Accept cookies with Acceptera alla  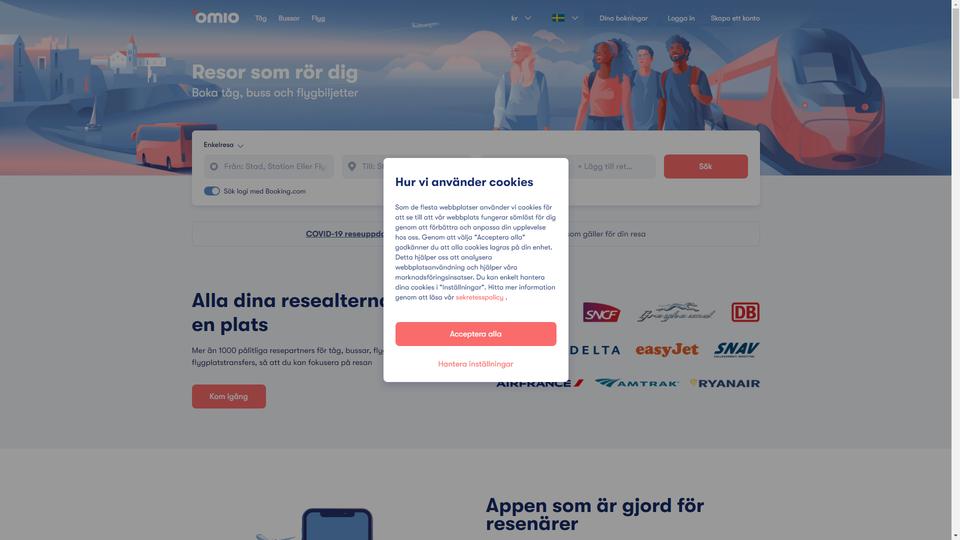coord(476,334)
